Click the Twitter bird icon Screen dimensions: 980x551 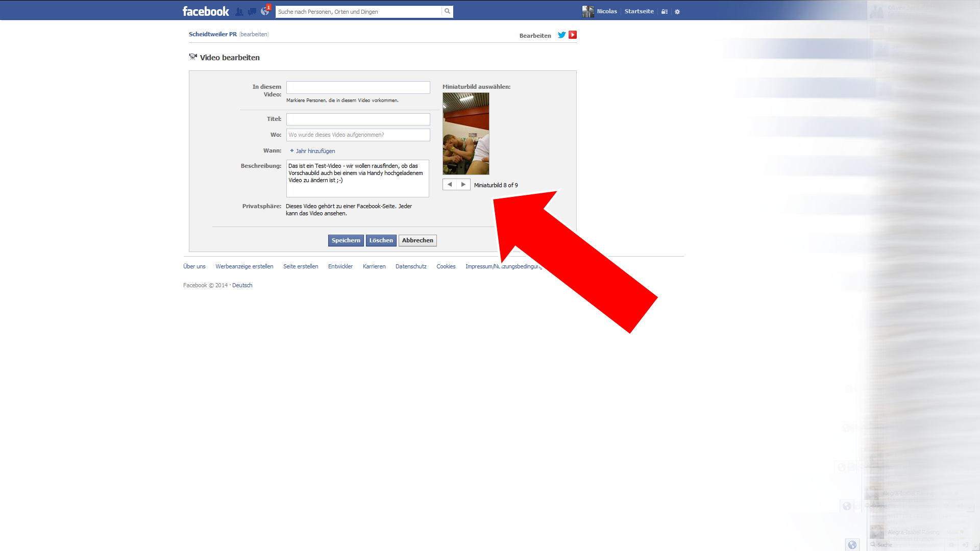(x=562, y=35)
